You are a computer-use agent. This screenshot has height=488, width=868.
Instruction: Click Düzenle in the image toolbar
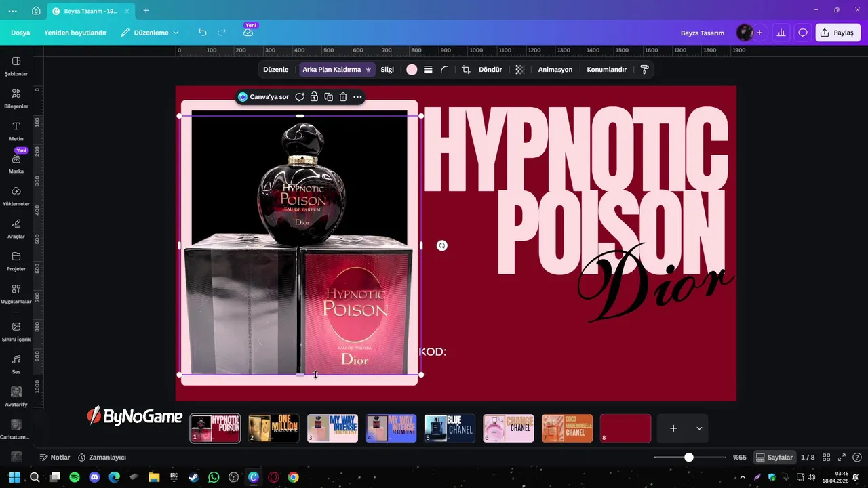(x=275, y=70)
